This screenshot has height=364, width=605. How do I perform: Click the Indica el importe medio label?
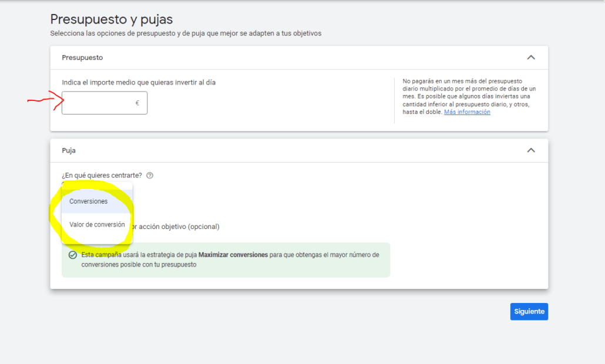click(139, 83)
